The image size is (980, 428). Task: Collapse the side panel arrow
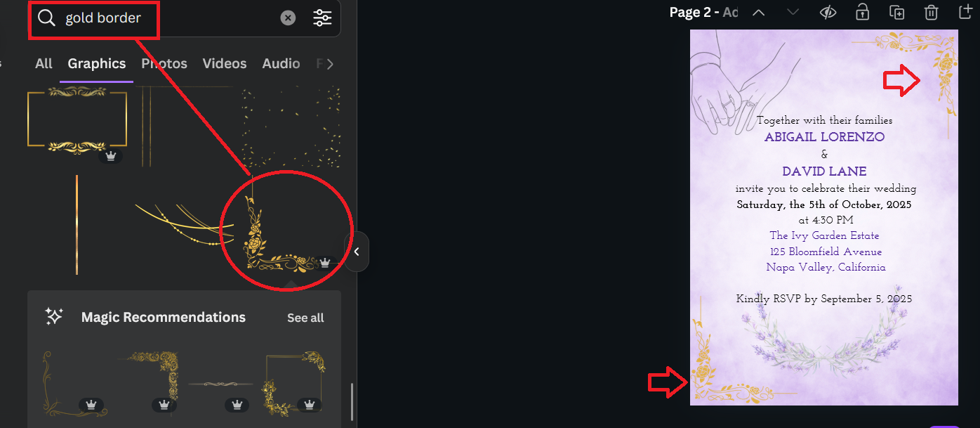pyautogui.click(x=357, y=251)
